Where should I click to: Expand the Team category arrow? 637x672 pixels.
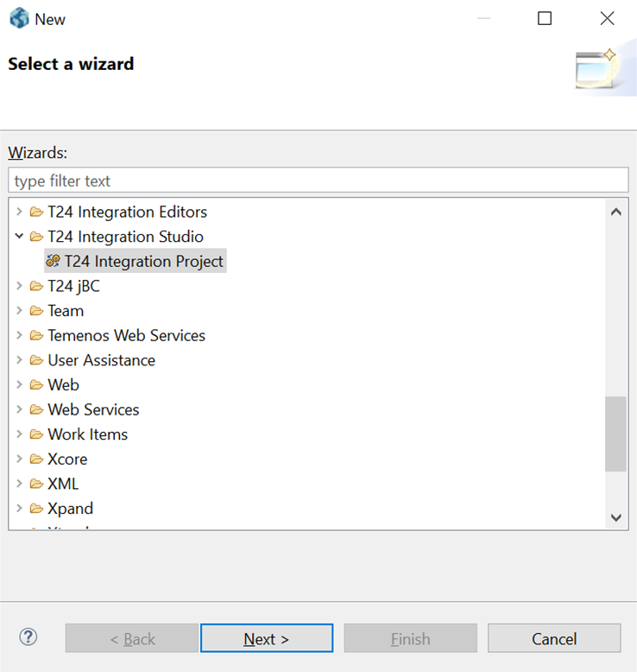tap(19, 311)
